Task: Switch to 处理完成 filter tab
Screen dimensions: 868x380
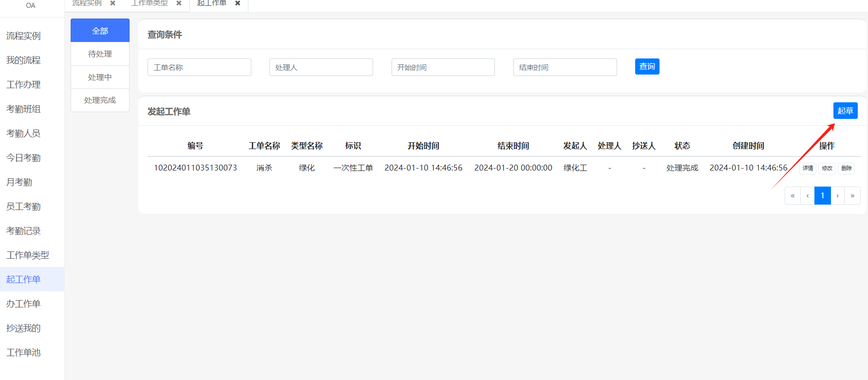Action: (x=100, y=100)
